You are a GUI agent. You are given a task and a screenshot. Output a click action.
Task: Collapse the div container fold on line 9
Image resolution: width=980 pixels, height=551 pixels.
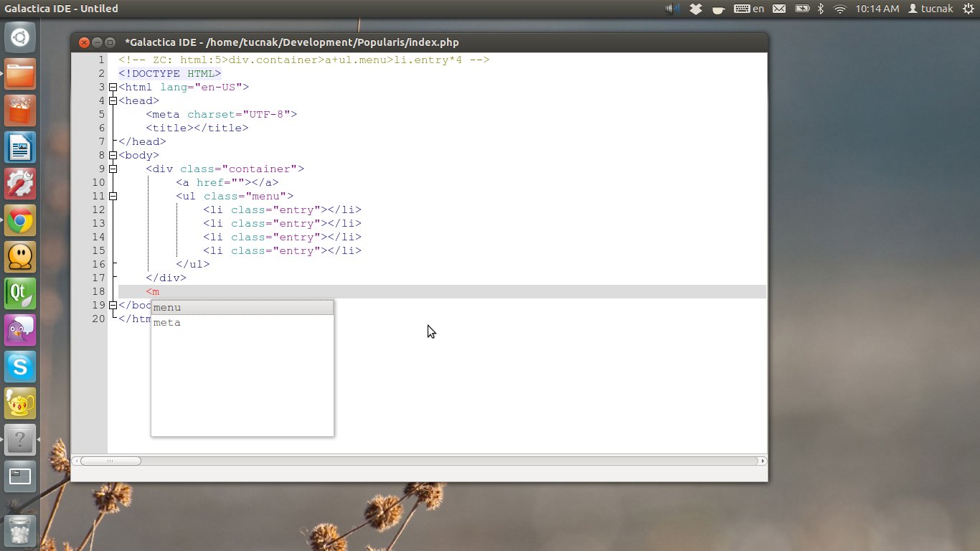tap(113, 169)
